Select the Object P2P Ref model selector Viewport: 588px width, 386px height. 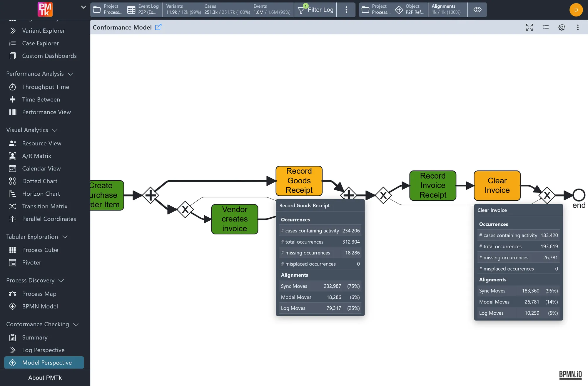pos(410,10)
